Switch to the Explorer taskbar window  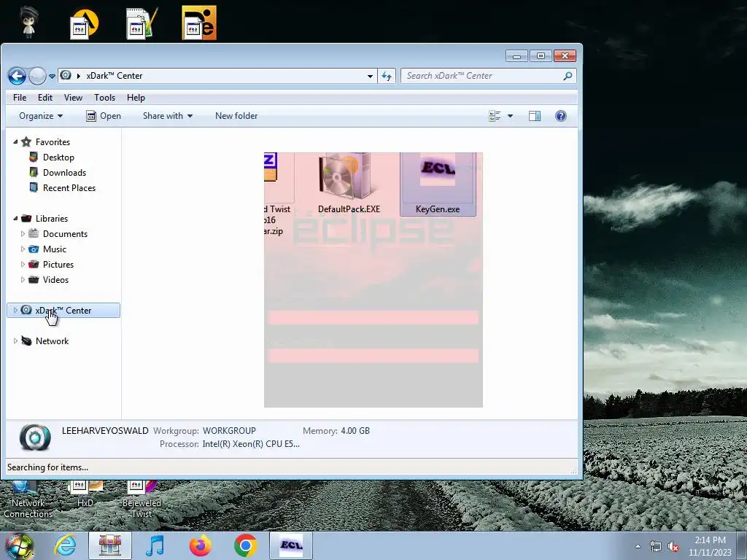[109, 545]
